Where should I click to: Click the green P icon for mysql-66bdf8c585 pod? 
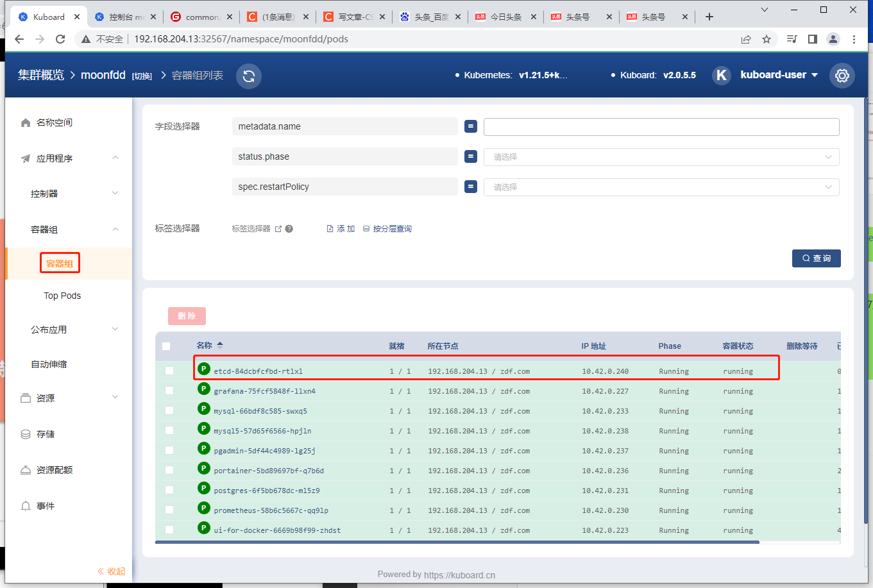click(204, 408)
